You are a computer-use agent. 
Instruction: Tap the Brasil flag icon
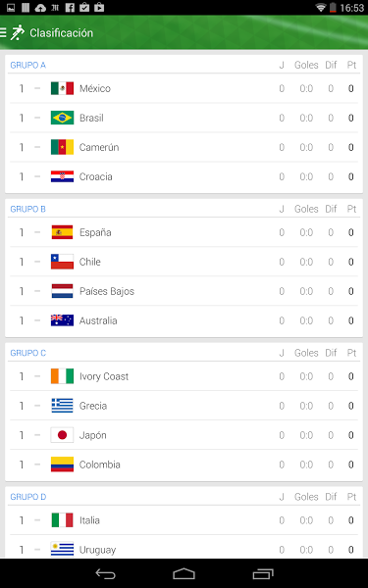pyautogui.click(x=62, y=118)
